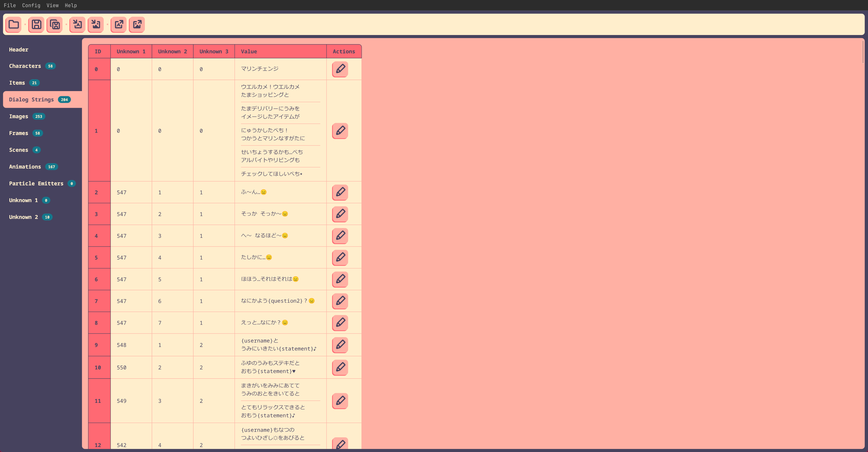
Task: Click the 204 badge on Dialog Strings
Action: [64, 100]
